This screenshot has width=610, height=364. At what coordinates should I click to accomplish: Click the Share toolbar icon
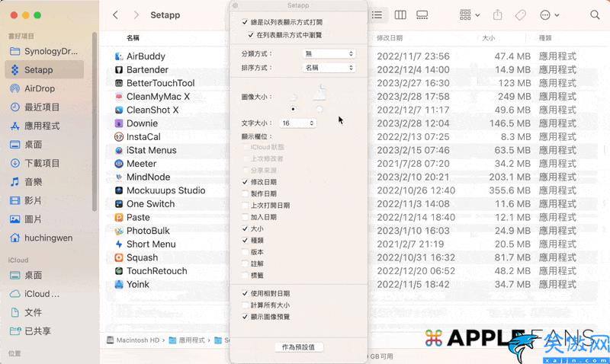coord(498,15)
